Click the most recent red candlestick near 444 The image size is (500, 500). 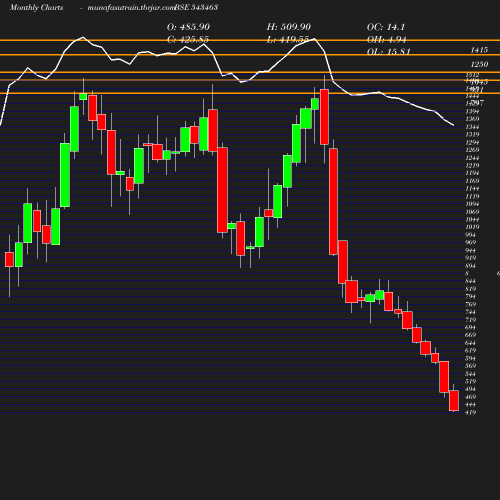[454, 400]
